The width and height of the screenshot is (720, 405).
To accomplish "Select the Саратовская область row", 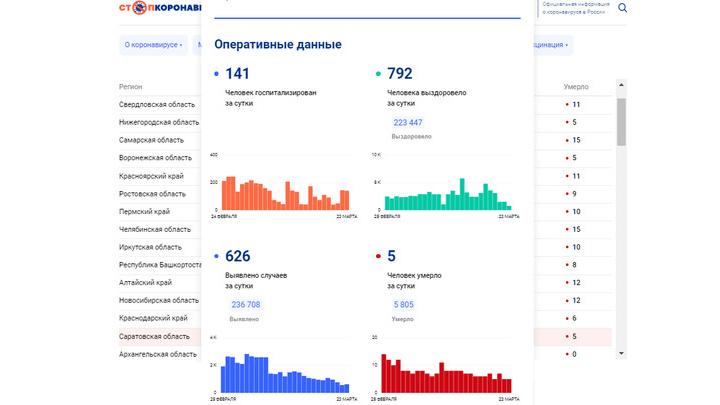I will pos(154,336).
